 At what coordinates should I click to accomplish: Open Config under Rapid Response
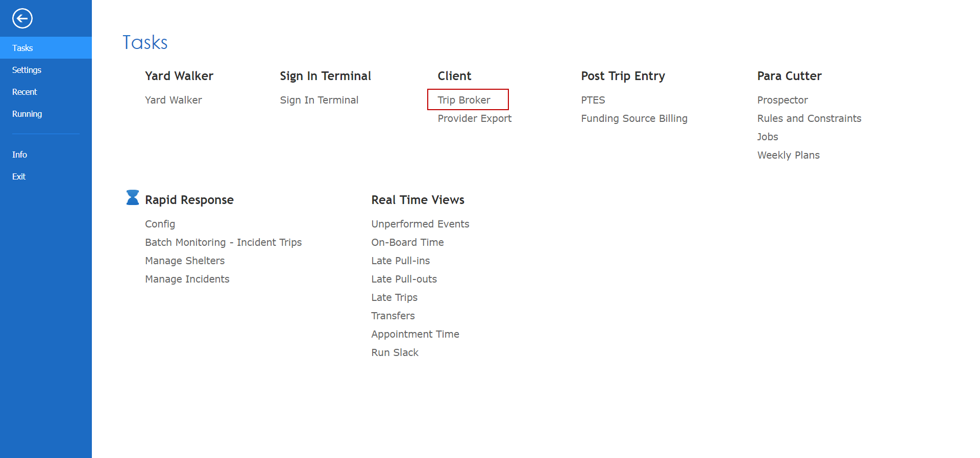[x=160, y=224]
